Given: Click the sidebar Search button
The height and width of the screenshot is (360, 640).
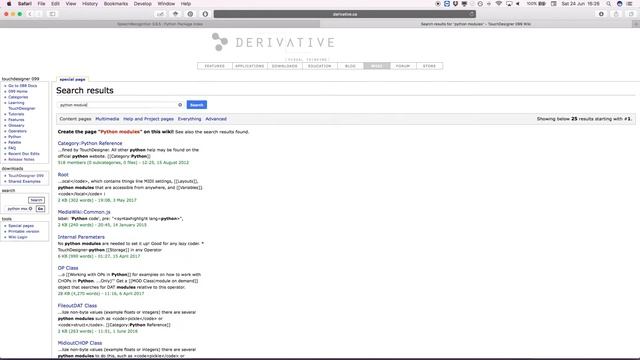Looking at the screenshot, I should (36, 200).
